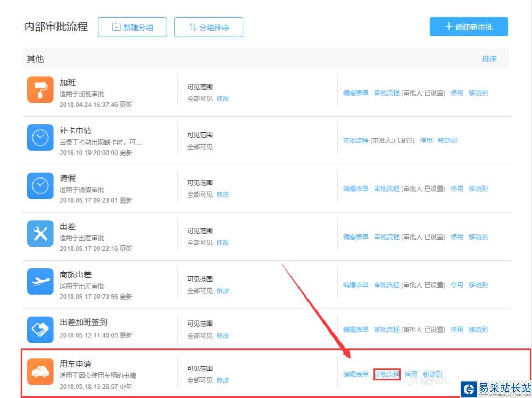Open 编辑表单 for 加班
This screenshot has height=398, width=532.
tap(355, 93)
